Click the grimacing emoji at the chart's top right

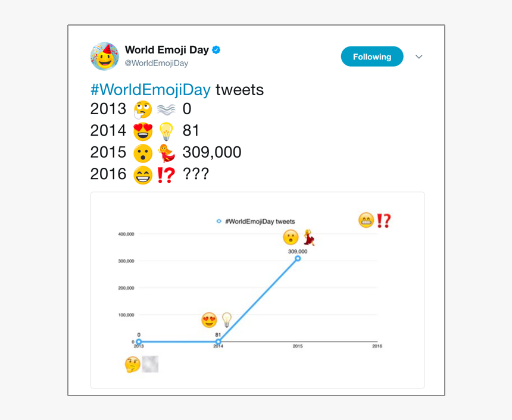(366, 220)
